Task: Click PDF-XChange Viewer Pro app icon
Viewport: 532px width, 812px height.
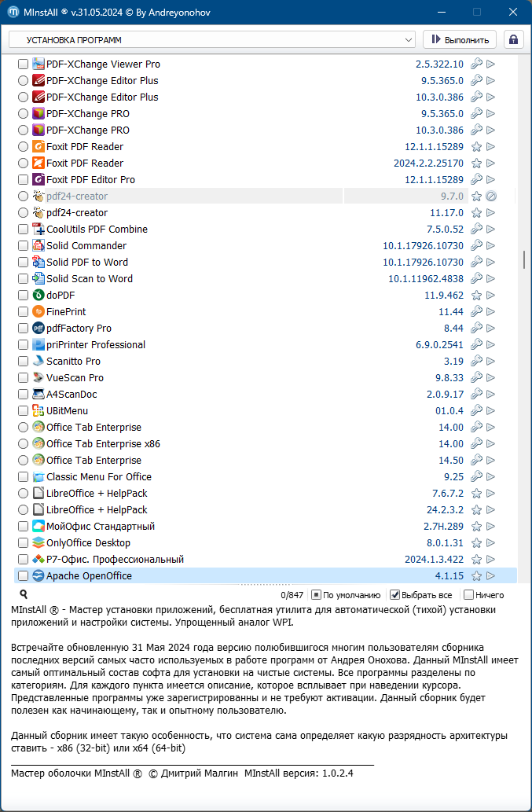Action: coord(39,64)
